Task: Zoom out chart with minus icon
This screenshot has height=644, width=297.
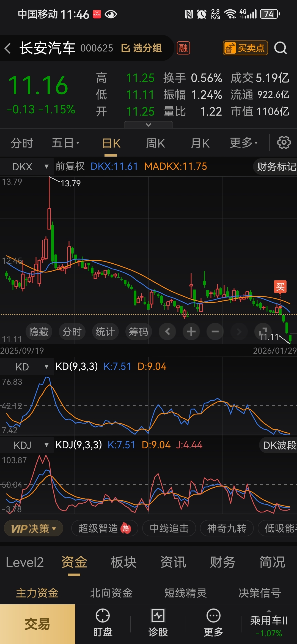Action: click(x=215, y=332)
